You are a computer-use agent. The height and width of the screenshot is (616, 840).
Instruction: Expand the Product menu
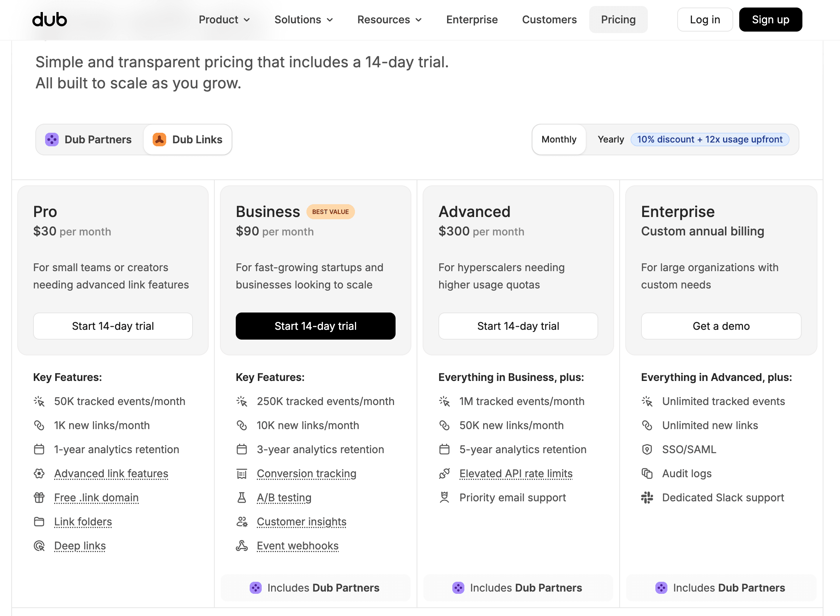point(224,20)
